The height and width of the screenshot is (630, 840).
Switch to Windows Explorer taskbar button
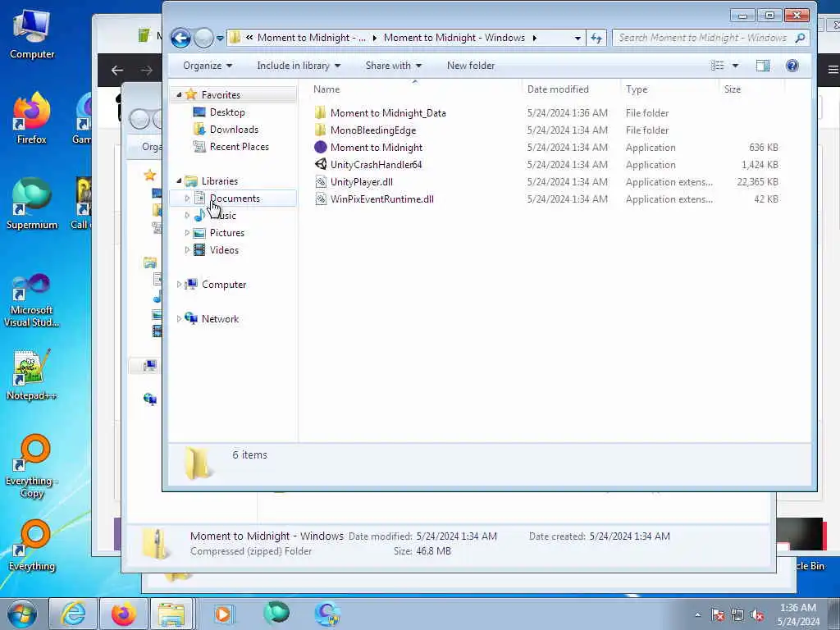(172, 614)
